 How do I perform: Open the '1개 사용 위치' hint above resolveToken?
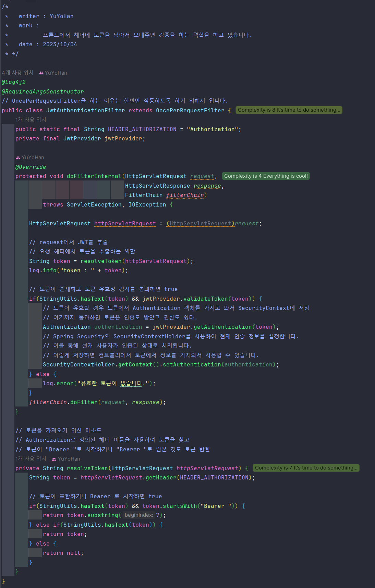pos(31,459)
